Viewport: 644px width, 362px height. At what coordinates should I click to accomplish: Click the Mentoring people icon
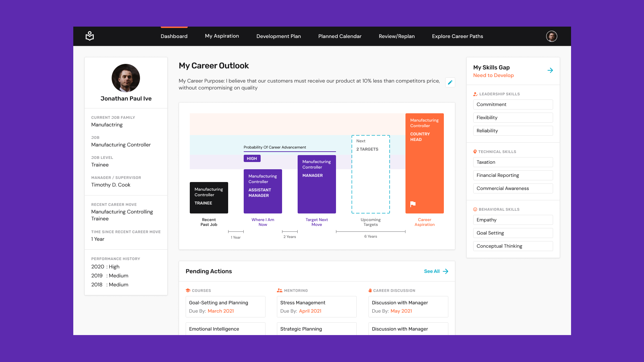pyautogui.click(x=279, y=290)
